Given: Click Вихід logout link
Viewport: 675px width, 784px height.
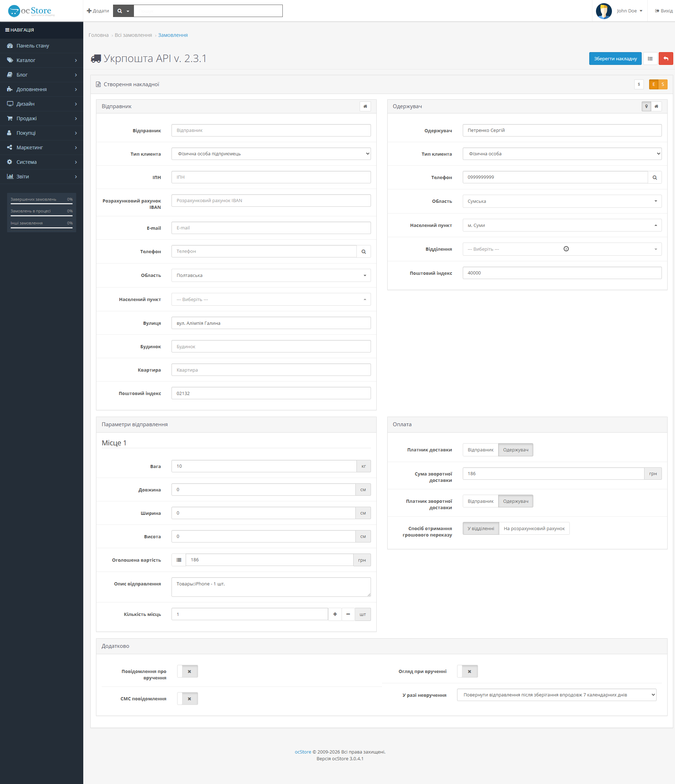Looking at the screenshot, I should click(664, 11).
